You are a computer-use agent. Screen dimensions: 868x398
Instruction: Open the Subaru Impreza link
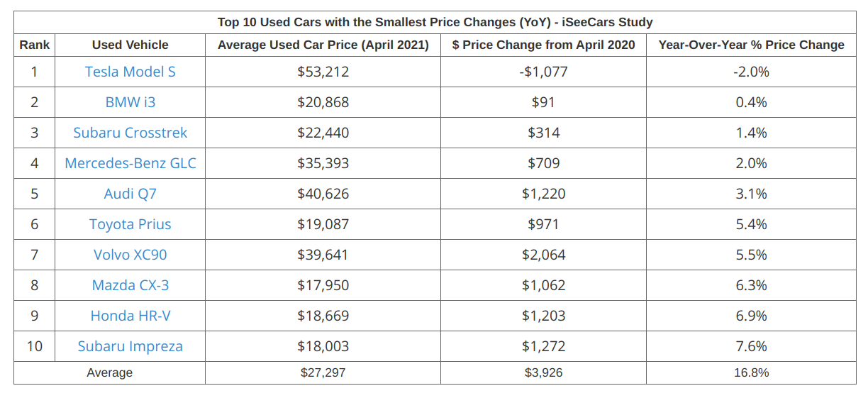tap(130, 346)
